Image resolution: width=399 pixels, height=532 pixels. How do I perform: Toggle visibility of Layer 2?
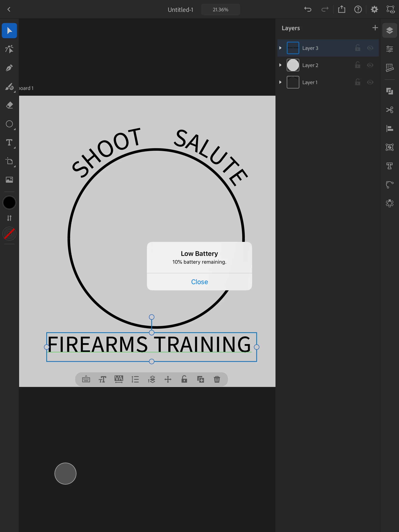(370, 65)
